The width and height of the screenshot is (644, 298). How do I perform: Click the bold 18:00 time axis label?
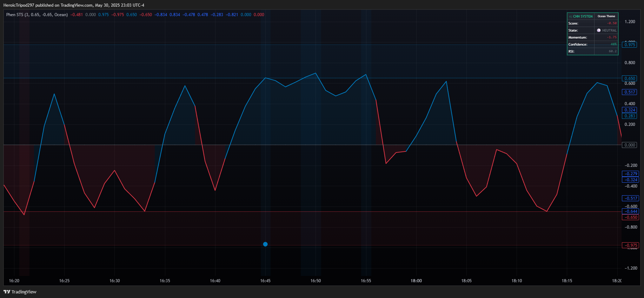tap(416, 281)
